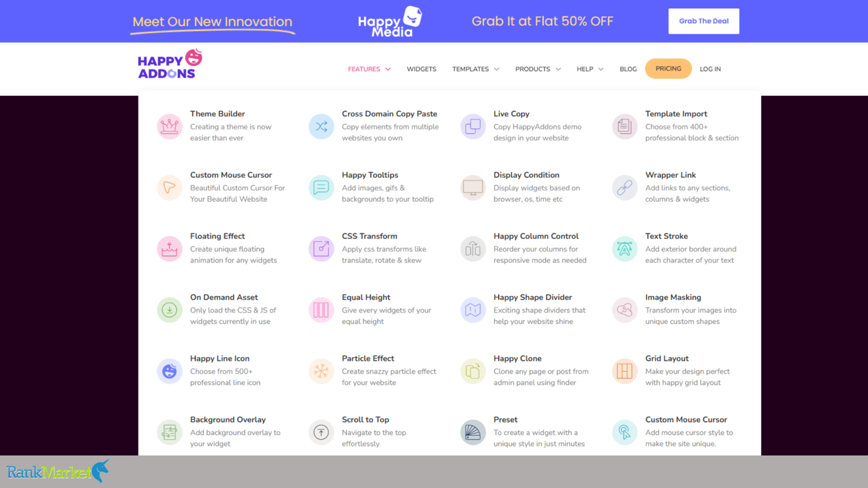Viewport: 868px width, 488px height.
Task: Open the Help menu label
Action: [x=585, y=69]
